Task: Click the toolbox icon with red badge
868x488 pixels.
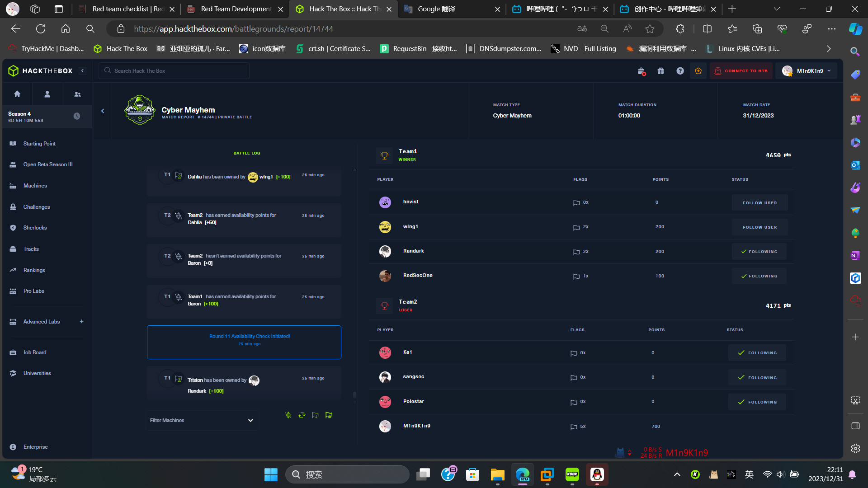Action: tap(641, 71)
